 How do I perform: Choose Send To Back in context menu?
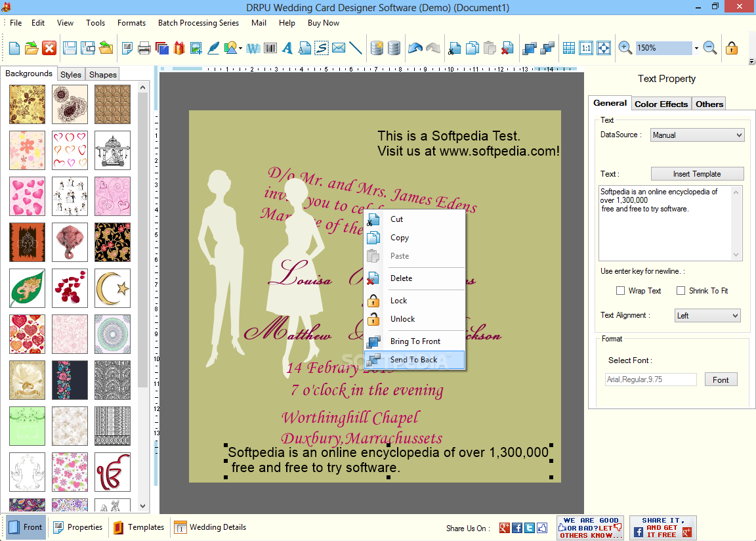point(414,360)
